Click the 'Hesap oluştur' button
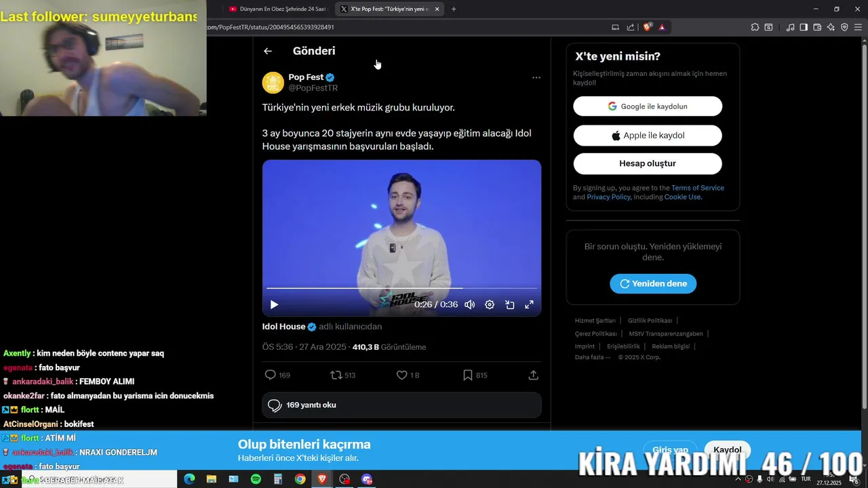This screenshot has height=488, width=868. point(648,163)
